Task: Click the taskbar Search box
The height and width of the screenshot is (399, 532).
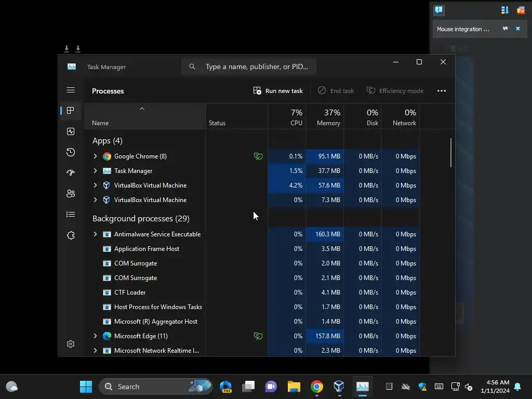Action: pos(156,387)
